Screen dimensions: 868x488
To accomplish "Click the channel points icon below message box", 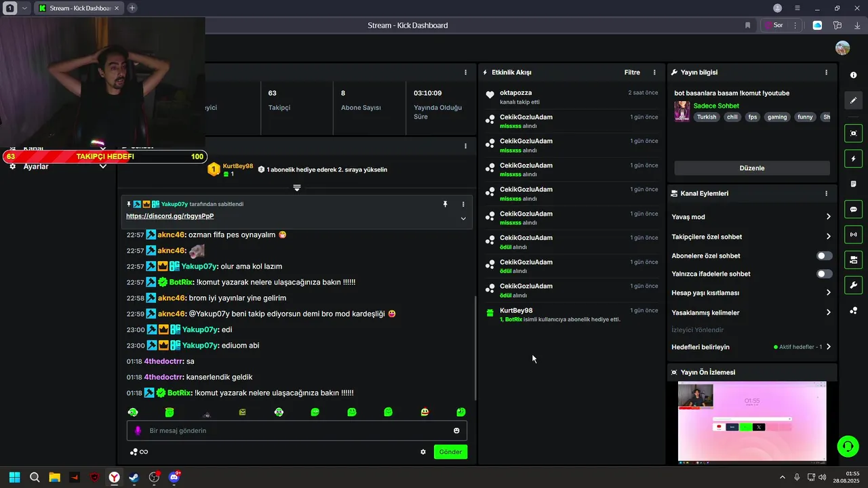I will (134, 452).
